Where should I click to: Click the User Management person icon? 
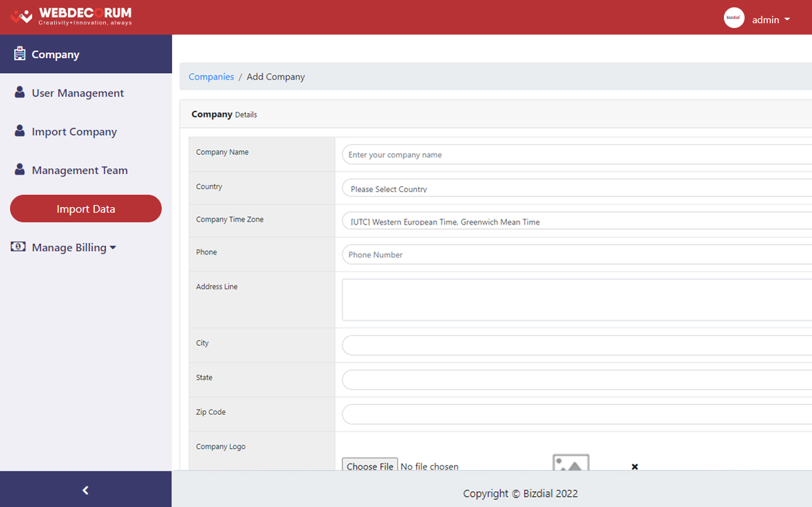point(20,92)
